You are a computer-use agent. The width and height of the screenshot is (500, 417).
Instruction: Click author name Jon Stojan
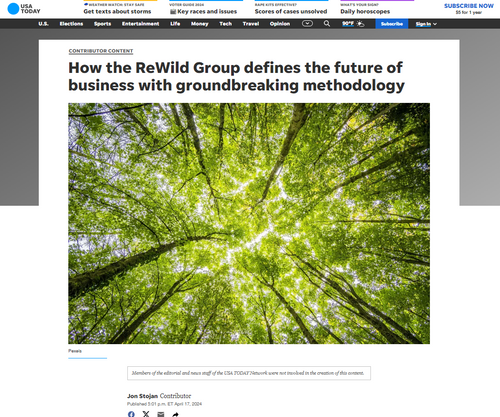[x=142, y=396]
